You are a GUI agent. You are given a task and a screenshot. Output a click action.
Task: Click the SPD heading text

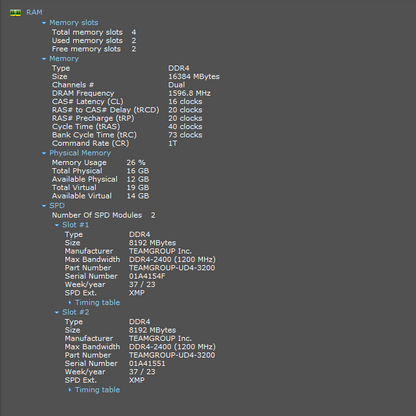pyautogui.click(x=57, y=206)
